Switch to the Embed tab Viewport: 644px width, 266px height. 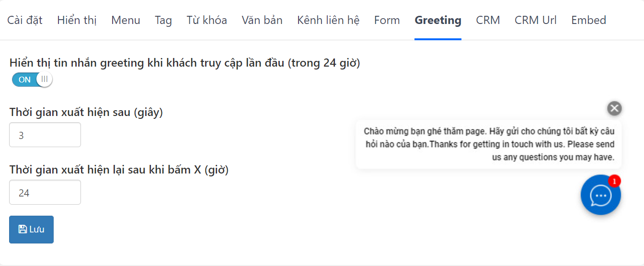click(588, 20)
